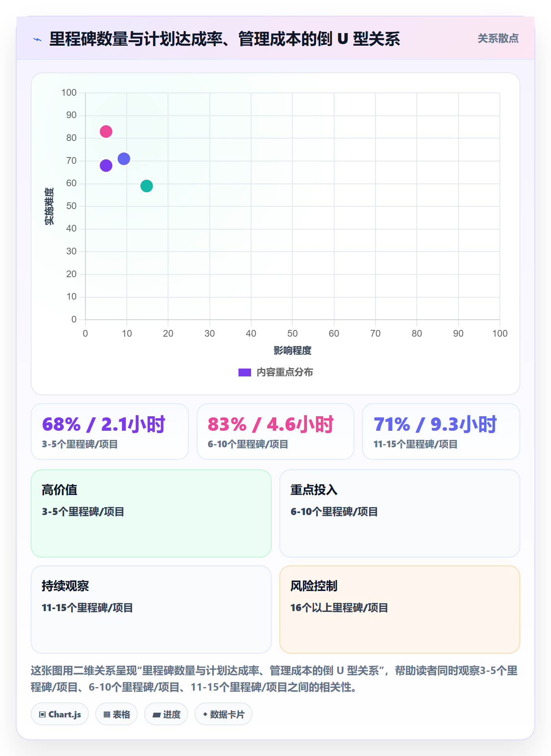The width and height of the screenshot is (551, 756).
Task: Click the description paragraph starting 这张图用二维关系
Action: pos(274,679)
